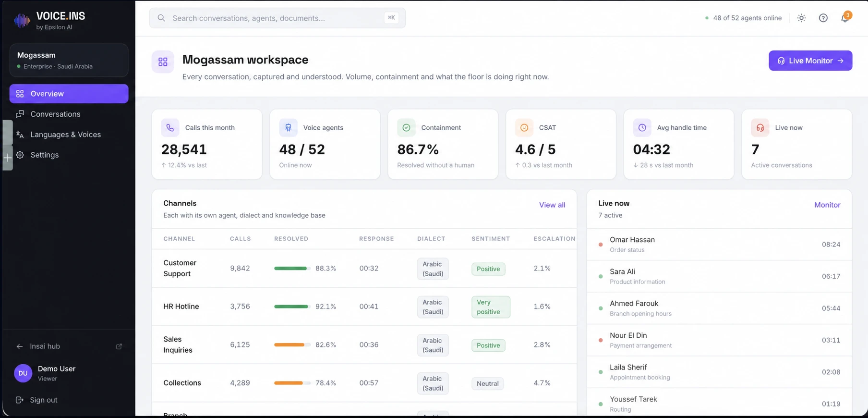This screenshot has height=418, width=868.
Task: Click the 48 of 52 agents online status
Action: click(743, 18)
